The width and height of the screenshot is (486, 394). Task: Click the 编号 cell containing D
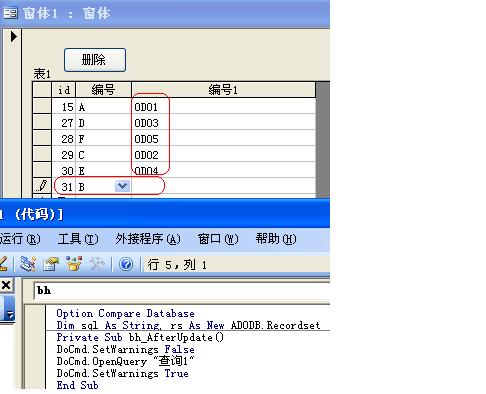click(104, 123)
